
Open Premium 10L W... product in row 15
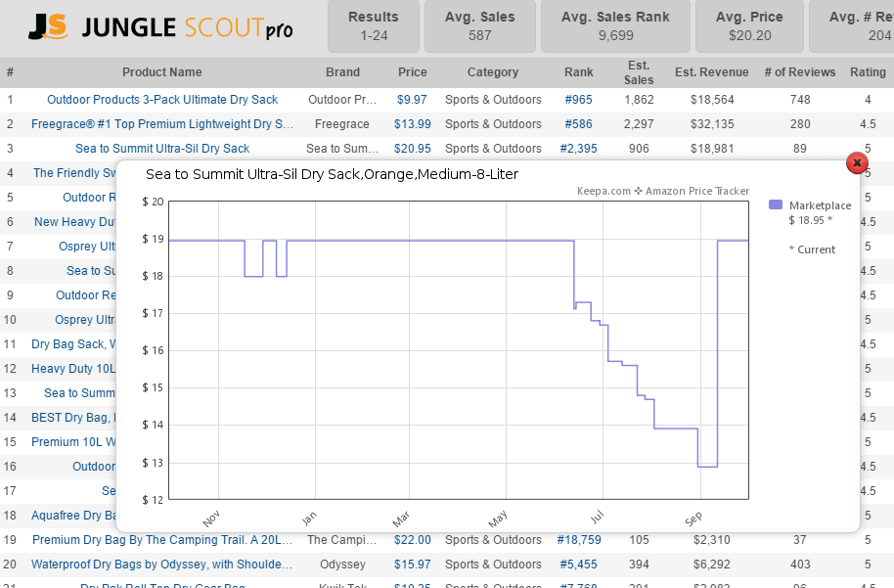(x=73, y=442)
